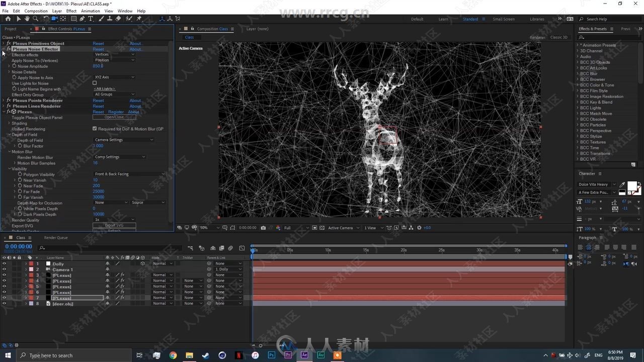The width and height of the screenshot is (644, 362).
Task: Open the Composition menu
Action: [36, 11]
